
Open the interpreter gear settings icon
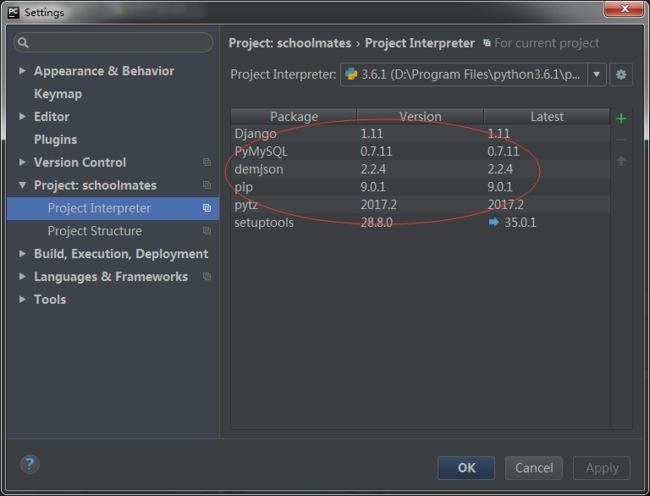pyautogui.click(x=621, y=75)
